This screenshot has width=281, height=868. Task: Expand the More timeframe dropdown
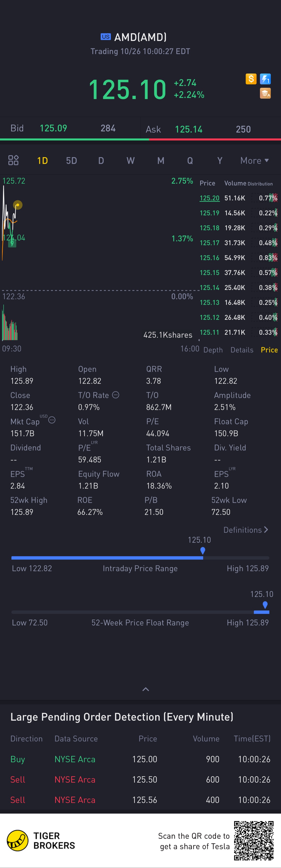coord(255,160)
